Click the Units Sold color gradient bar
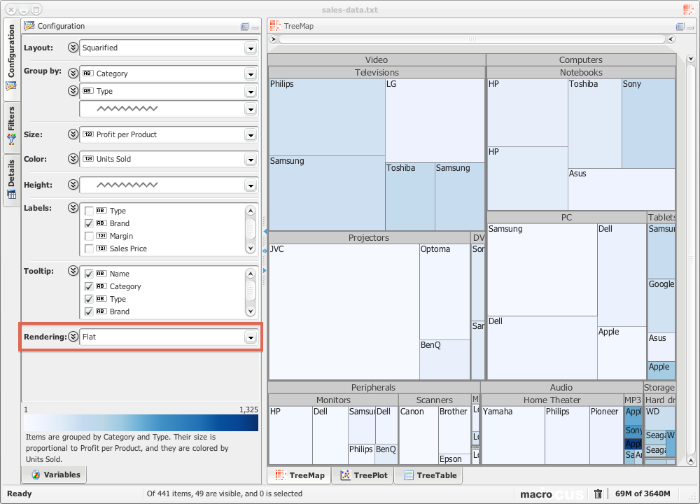This screenshot has height=504, width=700. click(140, 423)
